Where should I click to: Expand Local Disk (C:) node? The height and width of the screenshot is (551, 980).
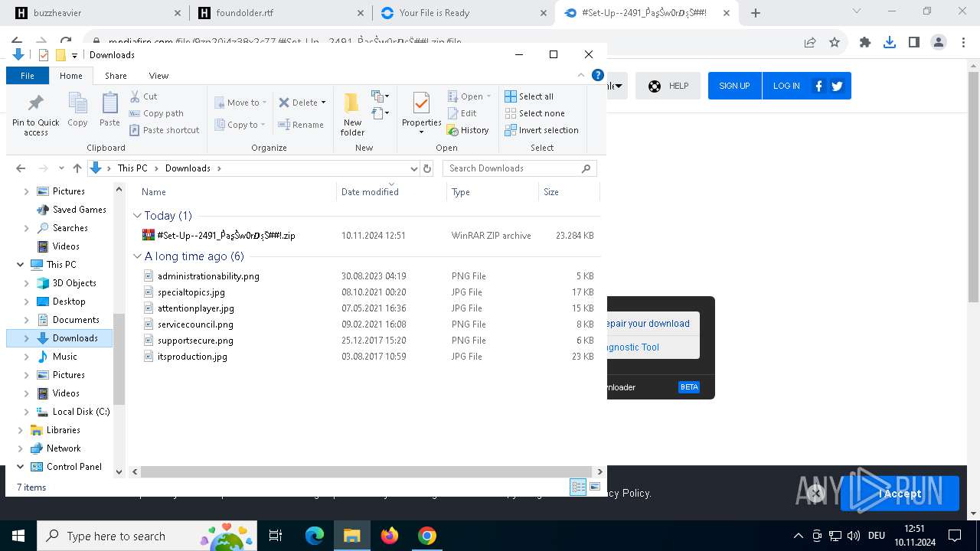(27, 412)
